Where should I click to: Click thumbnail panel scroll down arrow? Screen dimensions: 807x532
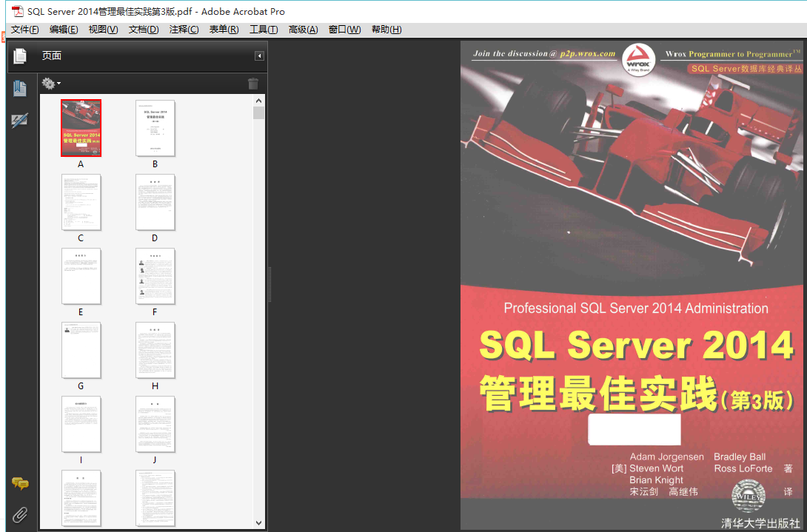click(x=259, y=522)
